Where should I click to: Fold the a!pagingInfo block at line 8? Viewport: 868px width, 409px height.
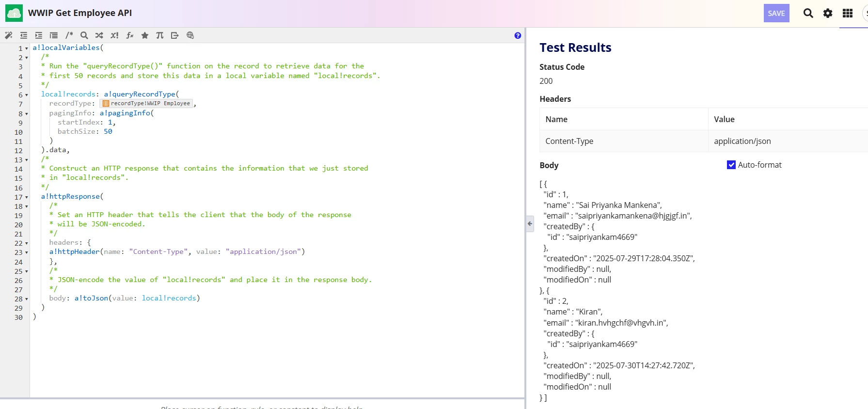pos(27,114)
